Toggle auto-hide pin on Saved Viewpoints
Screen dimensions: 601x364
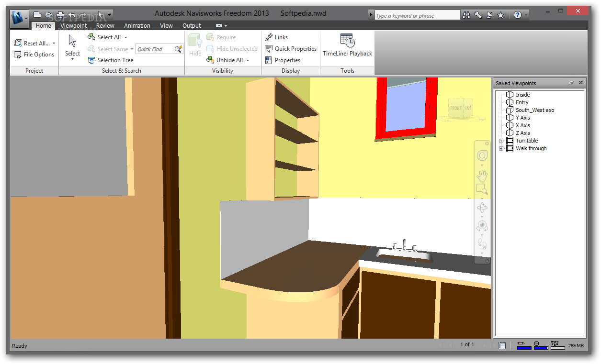571,83
